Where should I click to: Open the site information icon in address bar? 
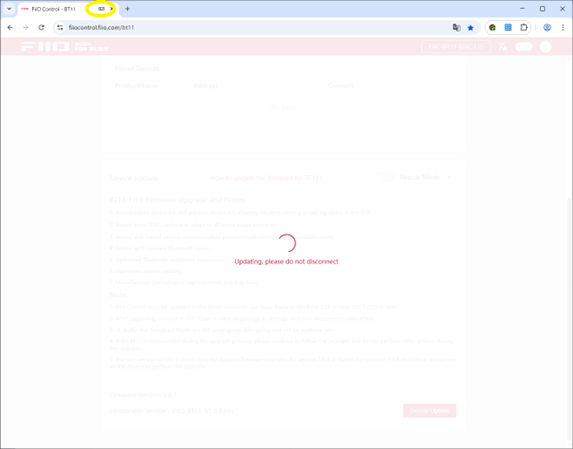pos(60,27)
